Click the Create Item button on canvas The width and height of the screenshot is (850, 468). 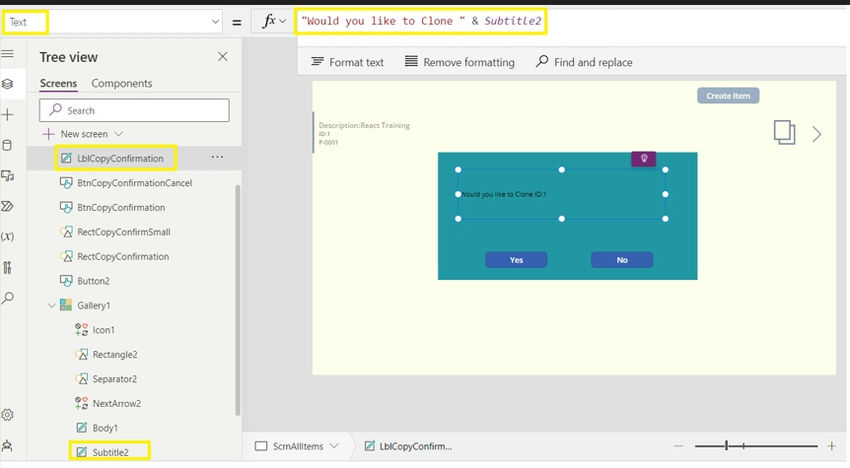tap(728, 95)
